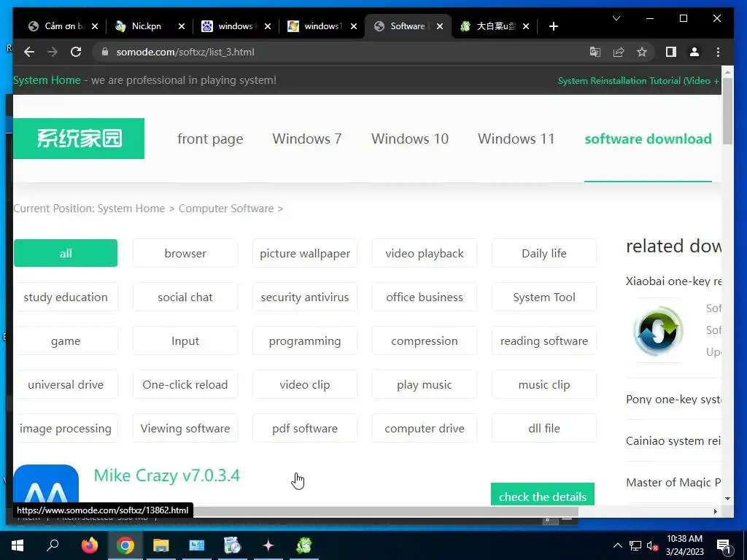747x560 pixels.
Task: Switch to the 大白菜 tab
Action: point(495,26)
